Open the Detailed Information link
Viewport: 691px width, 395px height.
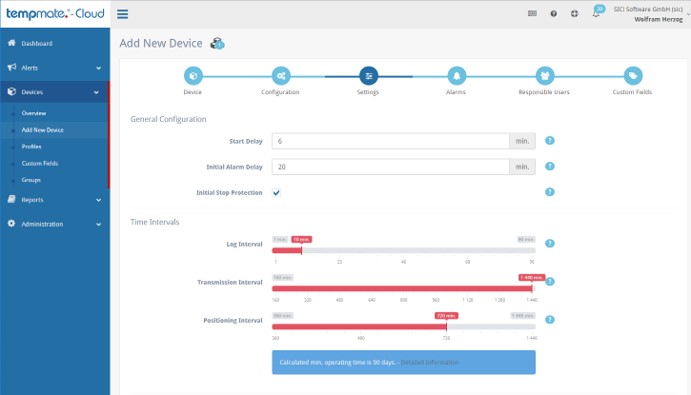430,362
